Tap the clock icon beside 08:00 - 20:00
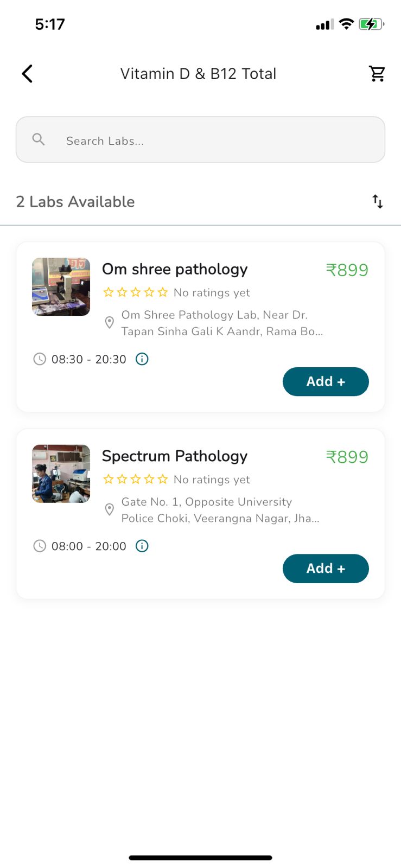The width and height of the screenshot is (401, 868). pyautogui.click(x=40, y=546)
